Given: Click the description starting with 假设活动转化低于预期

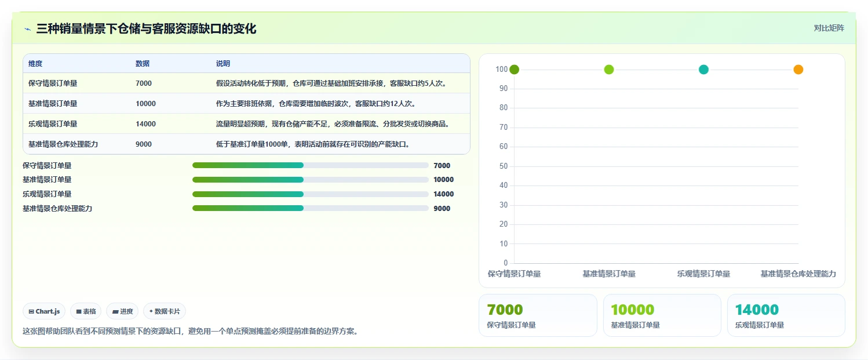Looking at the screenshot, I should [331, 83].
